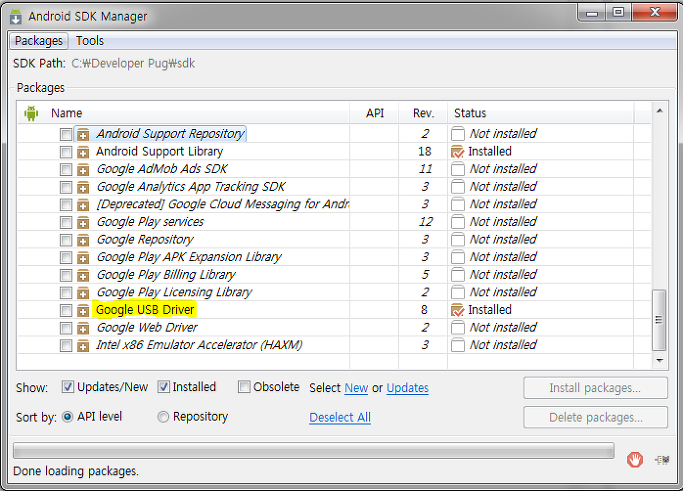Click the package icon beside Google Play Licensing Library
Viewport: 683px width, 491px height.
83,293
